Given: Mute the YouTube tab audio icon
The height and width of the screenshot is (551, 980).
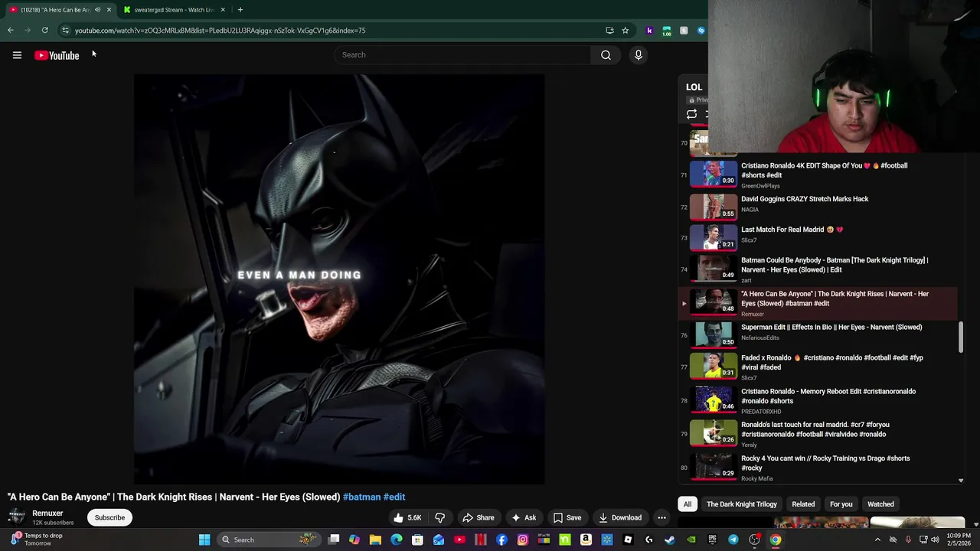Looking at the screenshot, I should [x=97, y=10].
